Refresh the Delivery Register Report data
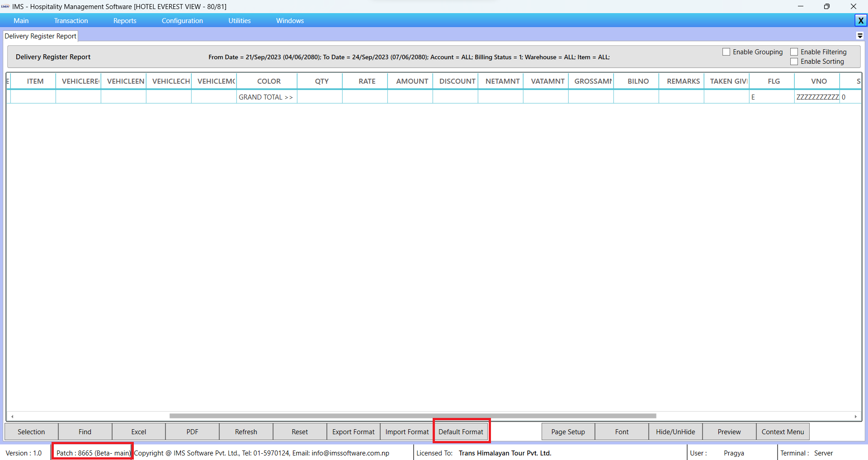The width and height of the screenshot is (868, 460). tap(245, 432)
